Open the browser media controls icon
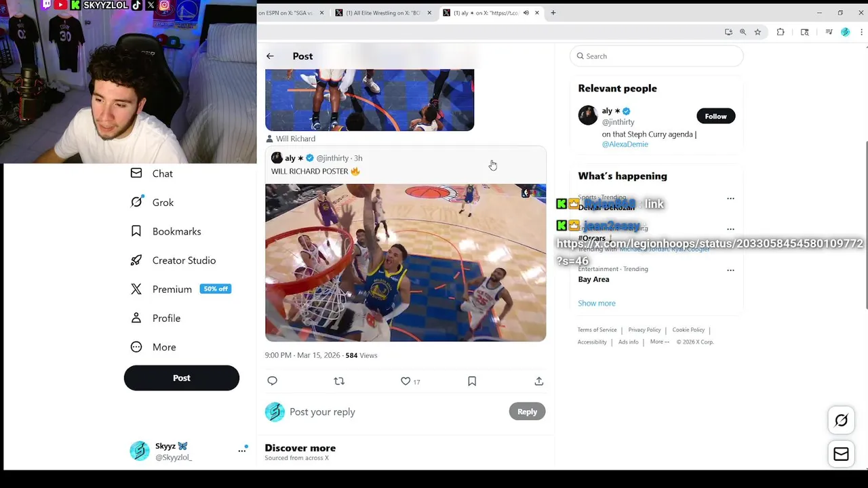Screen dimensions: 868x488 coord(829,32)
